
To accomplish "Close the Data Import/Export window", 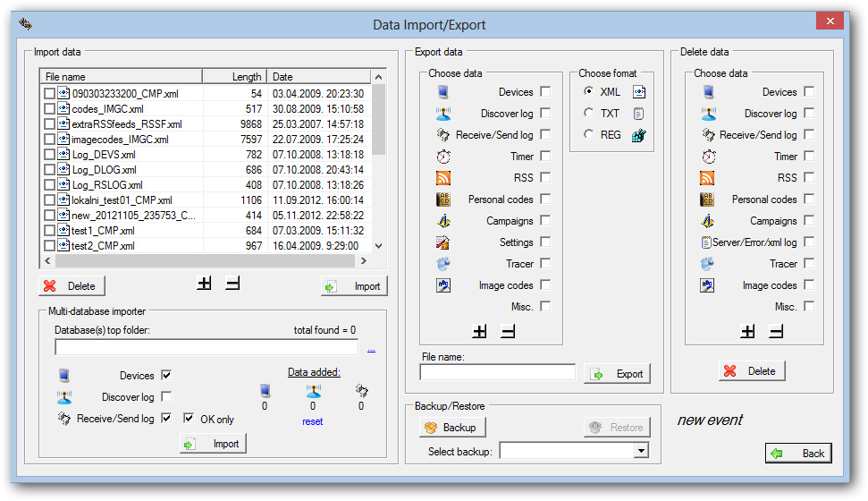I will tap(830, 21).
